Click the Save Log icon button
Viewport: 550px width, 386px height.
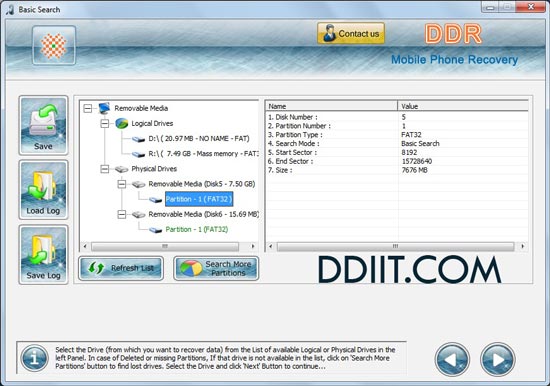[43, 254]
